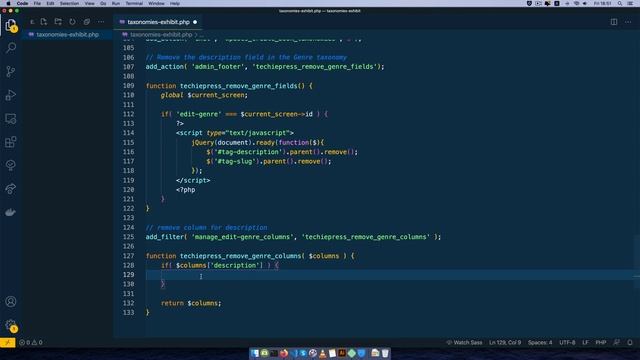640x360 pixels.
Task: Open Source Control view
Action: pyautogui.click(x=11, y=71)
